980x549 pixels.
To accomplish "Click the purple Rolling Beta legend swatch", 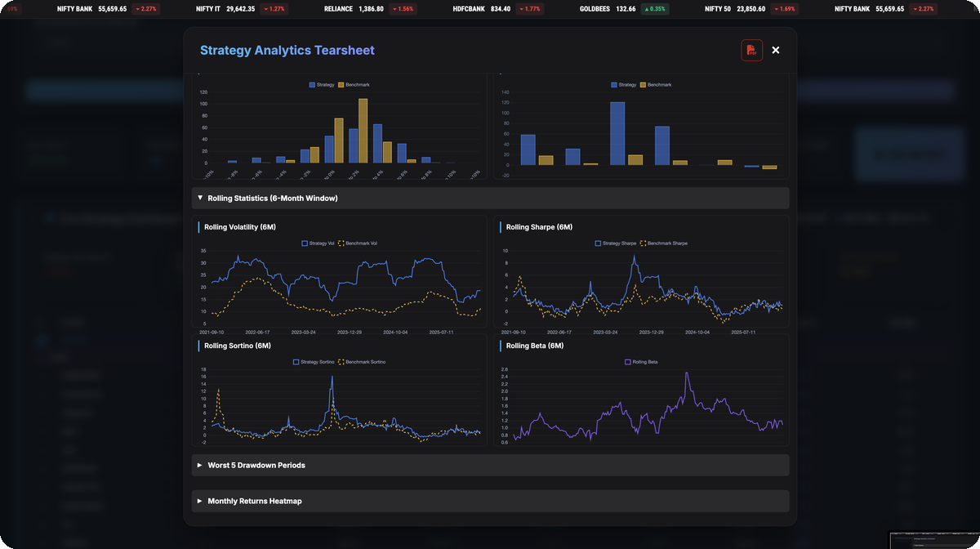I will [628, 362].
